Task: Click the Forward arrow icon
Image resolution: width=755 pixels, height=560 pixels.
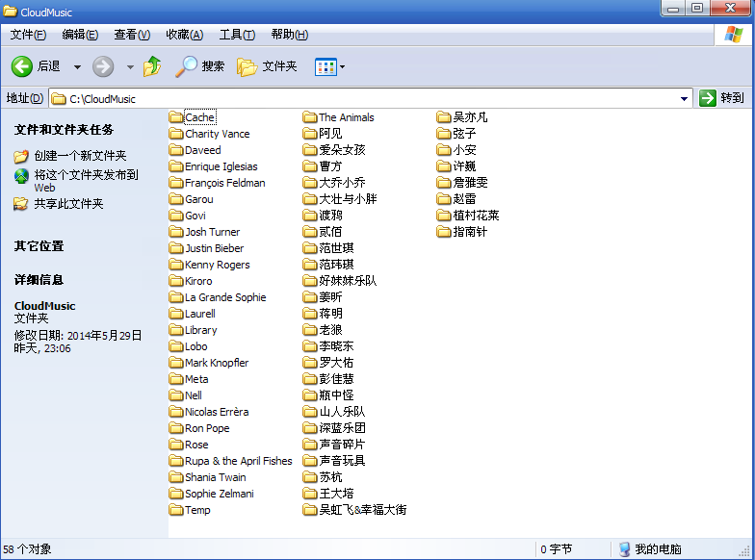Action: 103,66
